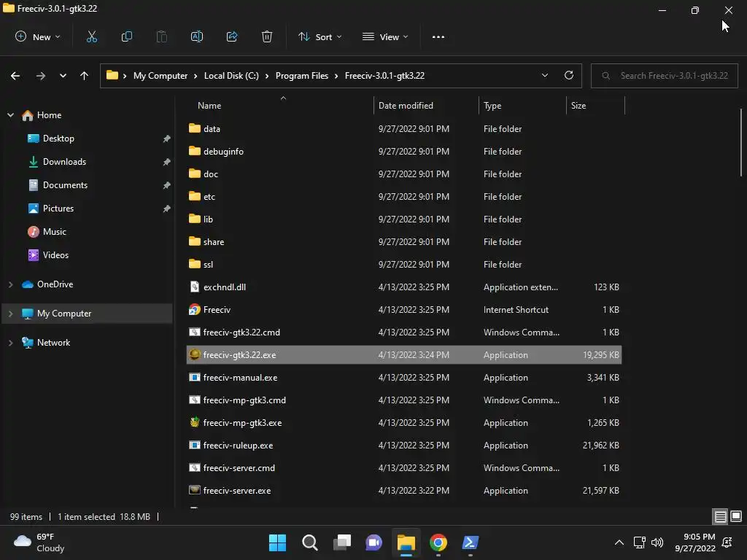This screenshot has height=560, width=747.
Task: Select the freeciv-manual.exe icon
Action: click(194, 377)
